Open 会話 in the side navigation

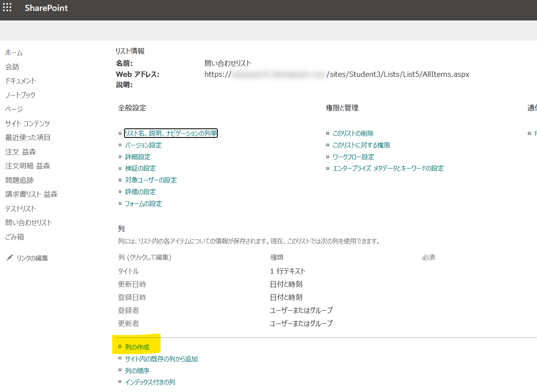[x=12, y=67]
